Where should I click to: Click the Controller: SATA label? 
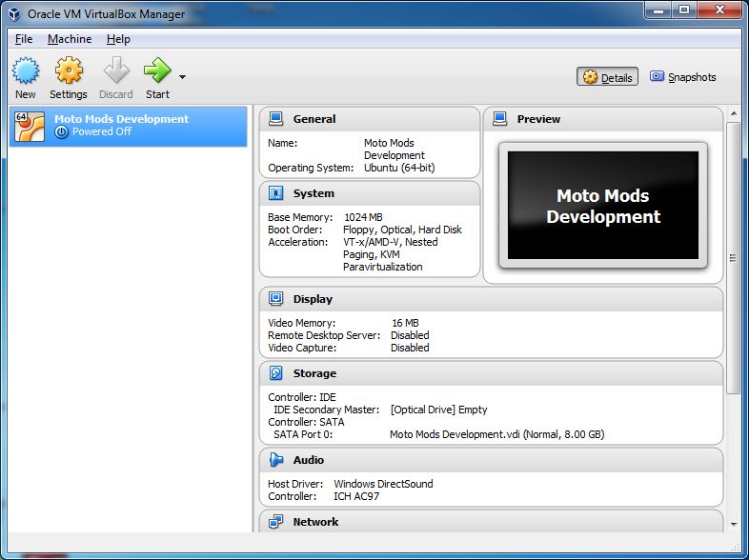coord(306,422)
